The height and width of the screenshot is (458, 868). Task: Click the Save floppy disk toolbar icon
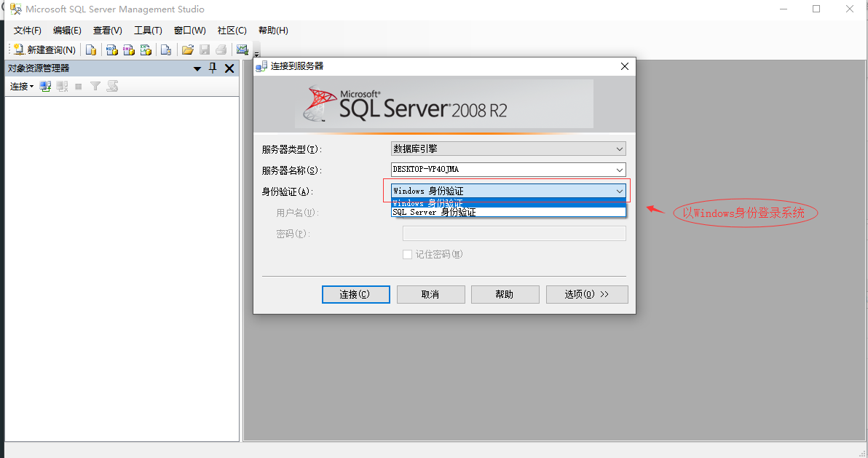point(205,50)
